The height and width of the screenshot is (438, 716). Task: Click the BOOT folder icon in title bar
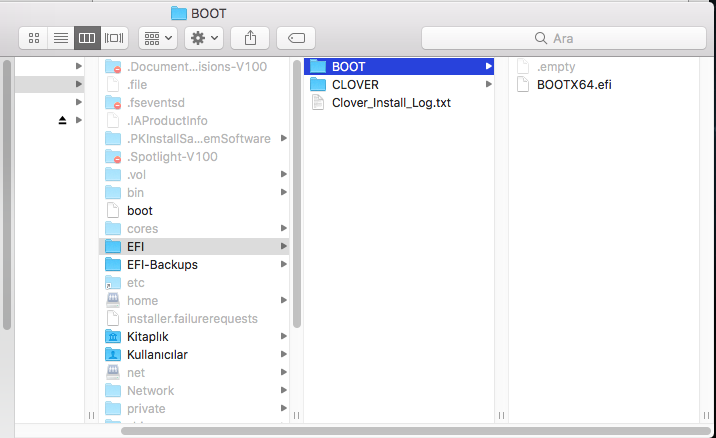pyautogui.click(x=179, y=13)
